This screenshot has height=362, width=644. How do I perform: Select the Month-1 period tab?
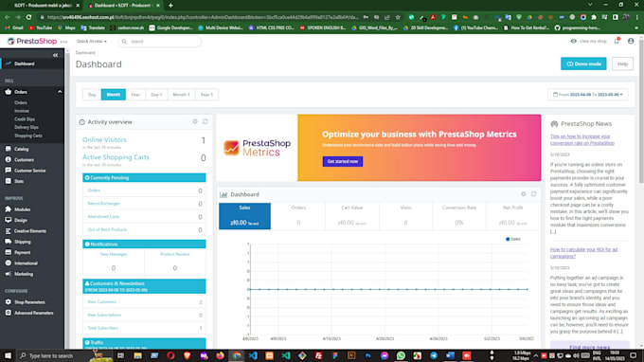(181, 95)
